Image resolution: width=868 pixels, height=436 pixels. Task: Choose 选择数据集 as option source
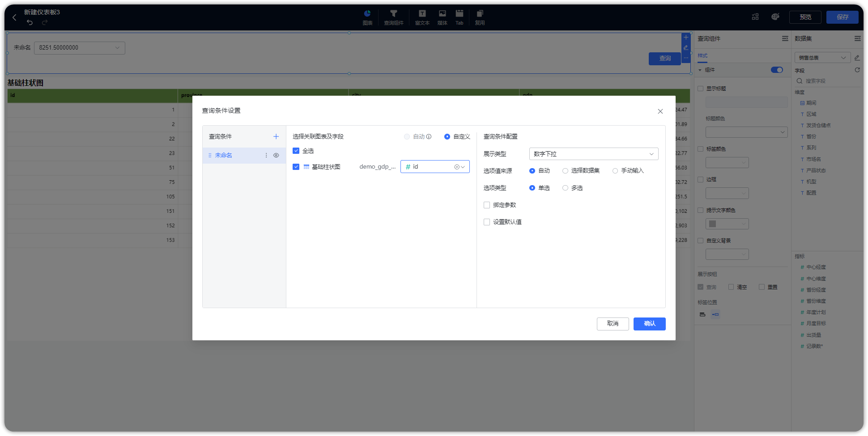coord(565,171)
